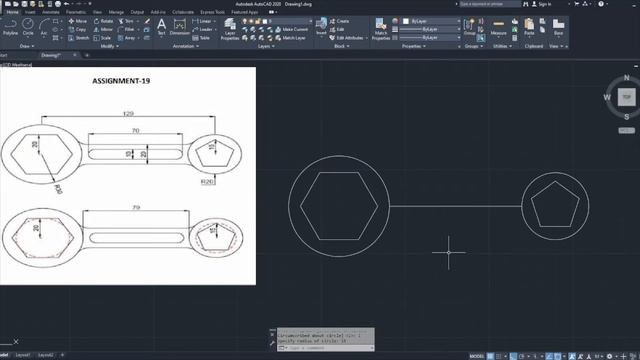Viewport: 640px width, 360px height.
Task: Select the Text annotation tool
Action: [x=162, y=27]
